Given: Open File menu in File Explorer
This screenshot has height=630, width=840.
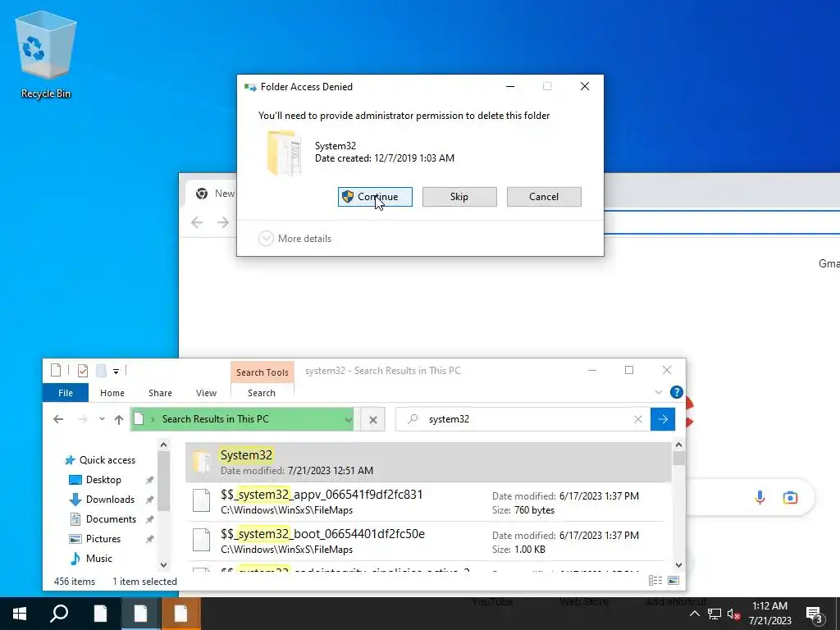Looking at the screenshot, I should (x=66, y=393).
